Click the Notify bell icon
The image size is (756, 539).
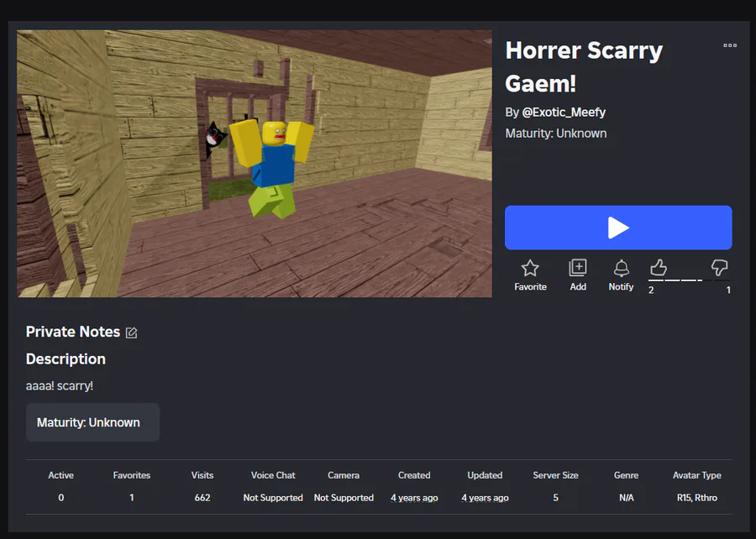(621, 268)
